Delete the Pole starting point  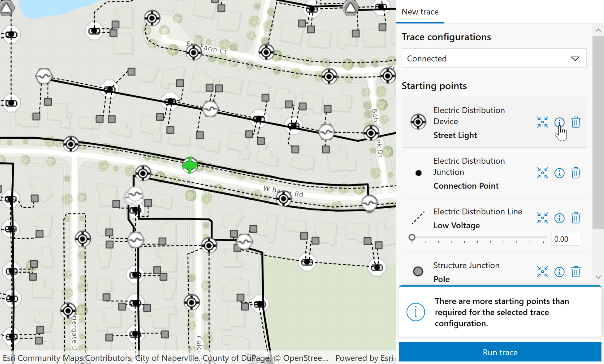(x=576, y=272)
